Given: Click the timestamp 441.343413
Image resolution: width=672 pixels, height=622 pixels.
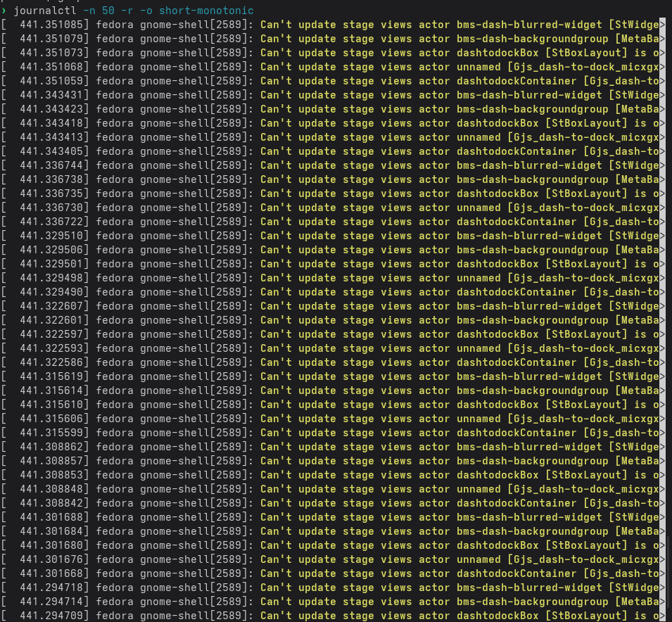Looking at the screenshot, I should (51, 137).
